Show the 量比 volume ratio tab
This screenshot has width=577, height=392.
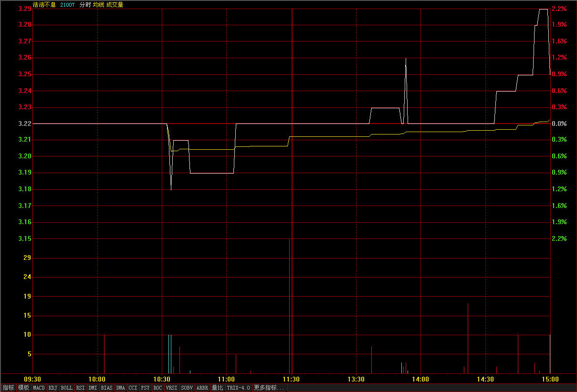pyautogui.click(x=218, y=388)
